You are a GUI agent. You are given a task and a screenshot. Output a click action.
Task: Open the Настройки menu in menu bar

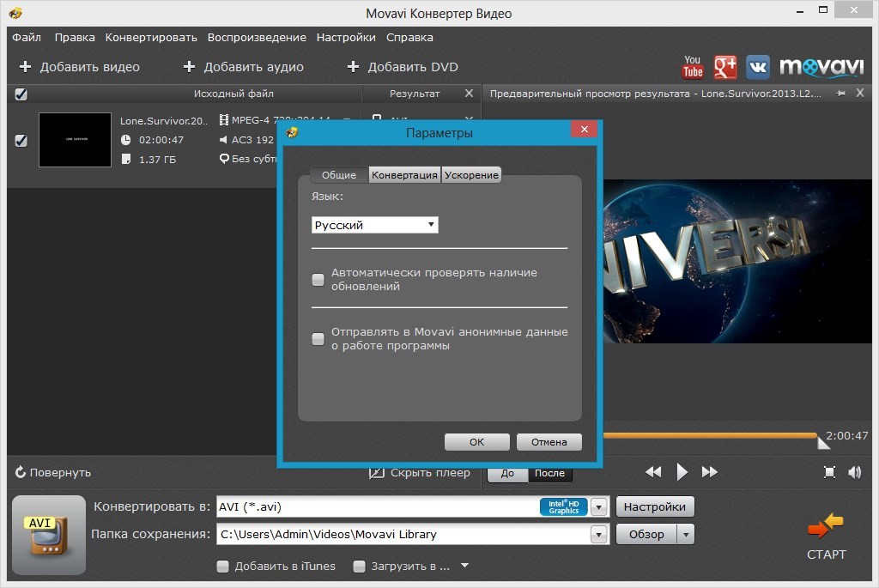tap(346, 38)
